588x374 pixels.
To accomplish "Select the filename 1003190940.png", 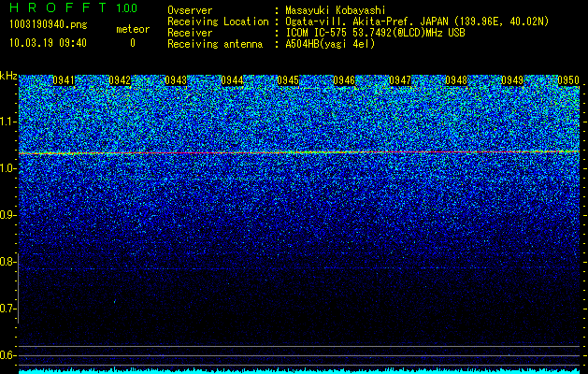I will pos(49,24).
